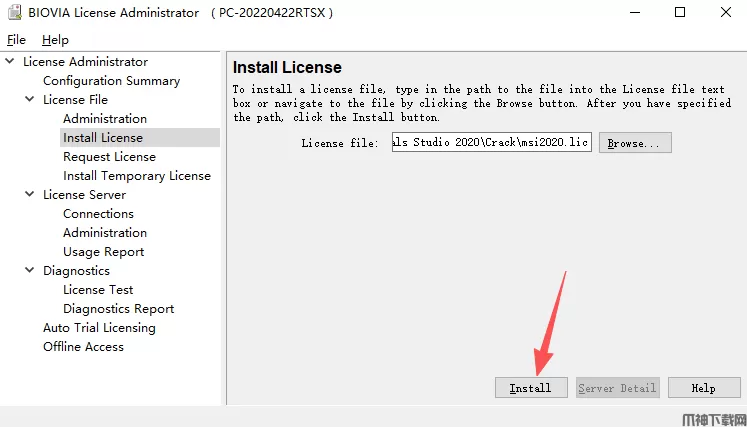
Task: Collapse the License File tree section
Action: click(30, 99)
